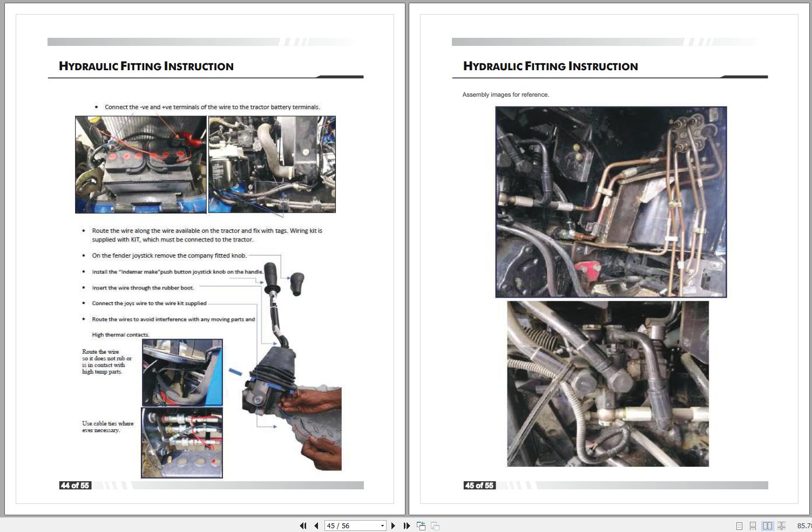Select the Hydraulic Fitting Instruction heading on page 44

point(146,66)
